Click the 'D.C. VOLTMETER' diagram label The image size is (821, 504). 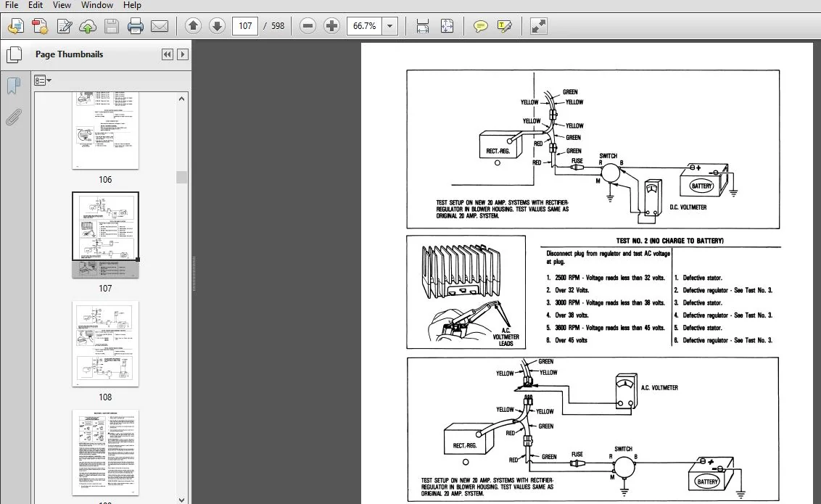click(688, 207)
